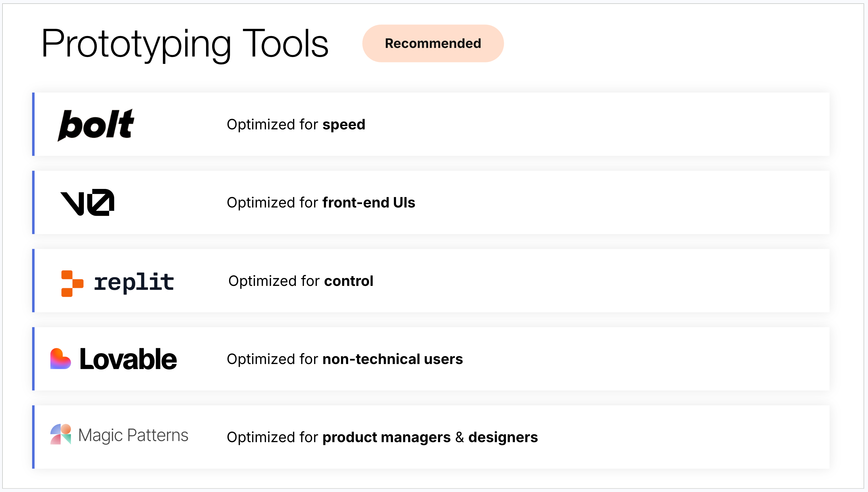Click the Magic Patterns wordmark
The height and width of the screenshot is (492, 868).
pyautogui.click(x=133, y=435)
